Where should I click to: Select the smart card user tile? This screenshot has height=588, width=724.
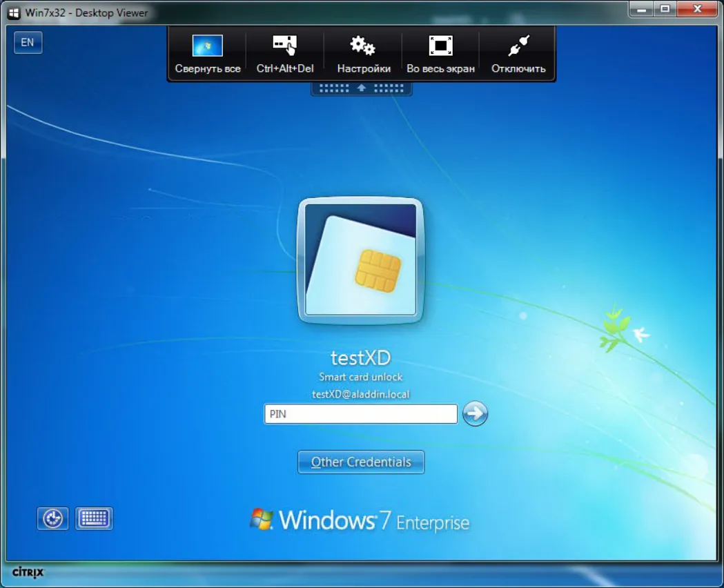(360, 260)
